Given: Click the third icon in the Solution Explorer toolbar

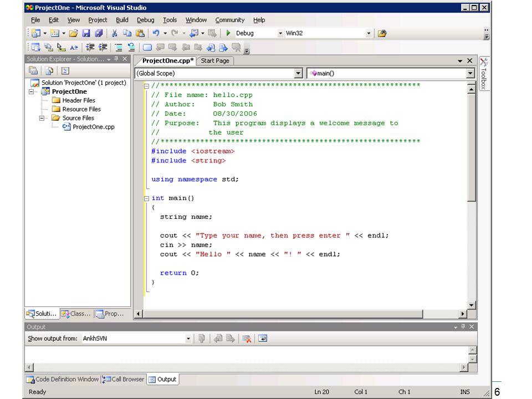Looking at the screenshot, I should pos(65,70).
